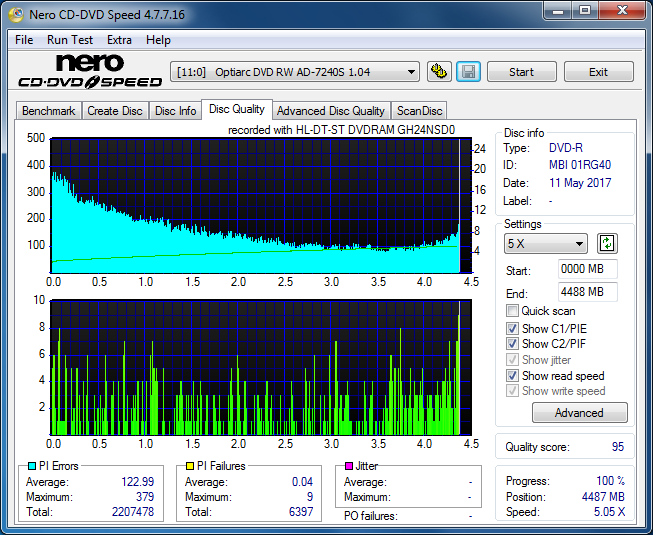Click the Start button
This screenshot has width=653, height=535.
(x=521, y=72)
